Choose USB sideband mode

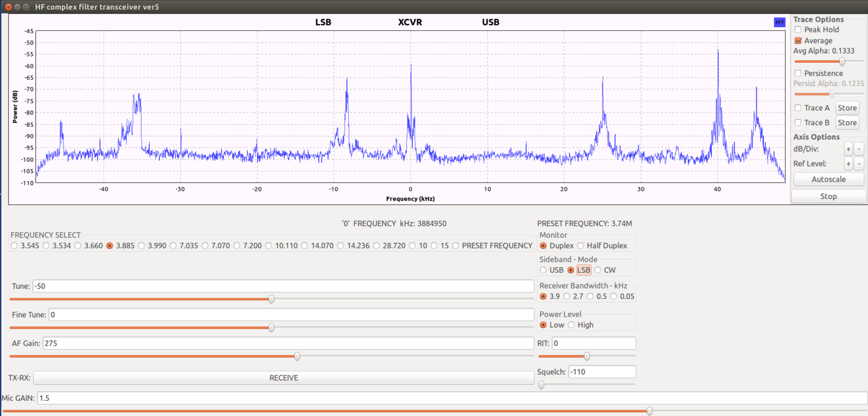(x=543, y=270)
